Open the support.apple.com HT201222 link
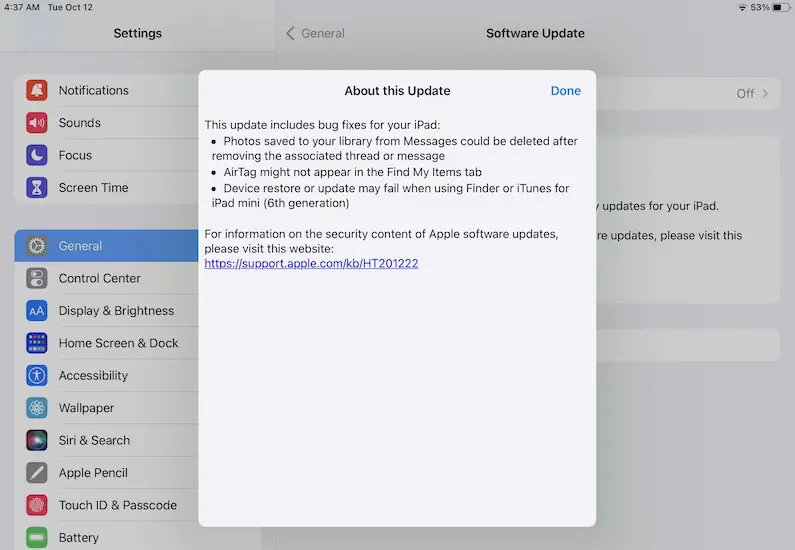Viewport: 795px width, 550px height. (x=311, y=264)
